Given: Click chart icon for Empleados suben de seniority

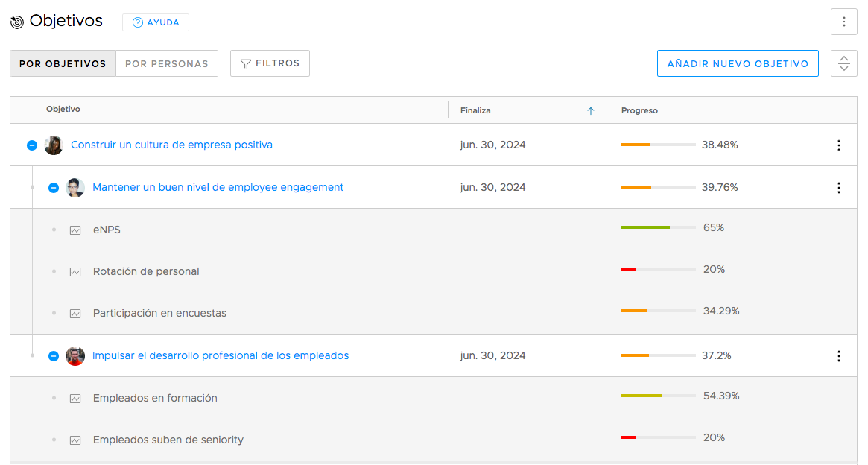Looking at the screenshot, I should 75,440.
